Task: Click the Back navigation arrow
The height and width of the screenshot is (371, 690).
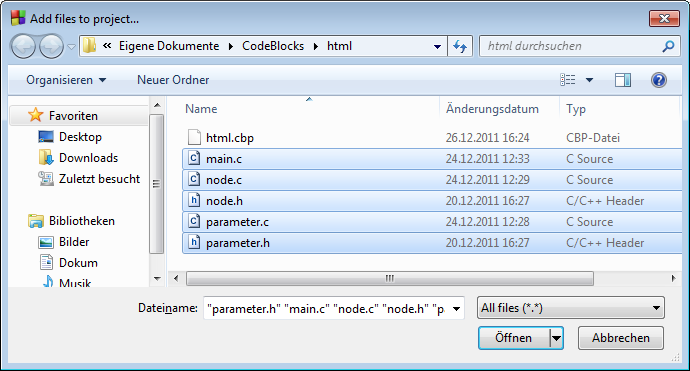Action: click(x=23, y=46)
